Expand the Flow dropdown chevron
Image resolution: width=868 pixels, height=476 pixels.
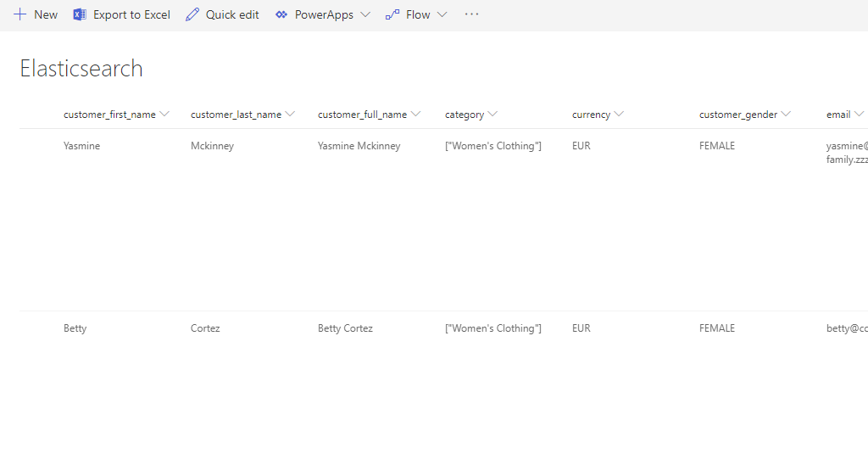click(x=442, y=14)
